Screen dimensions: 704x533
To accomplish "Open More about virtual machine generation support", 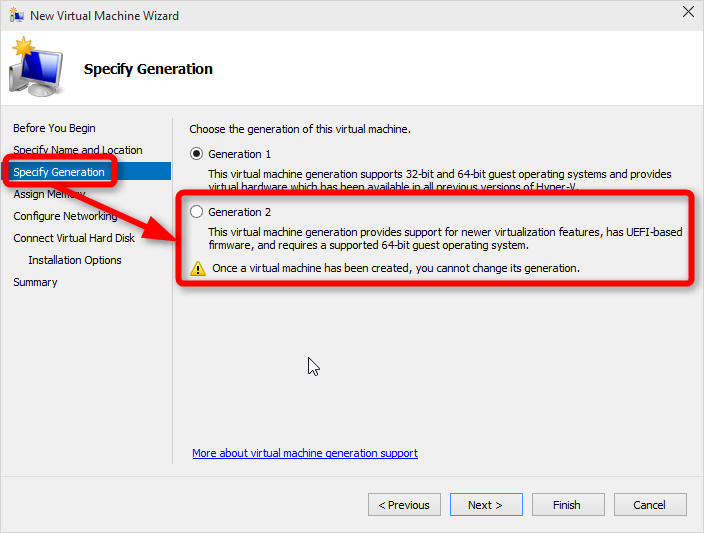I will 305,453.
